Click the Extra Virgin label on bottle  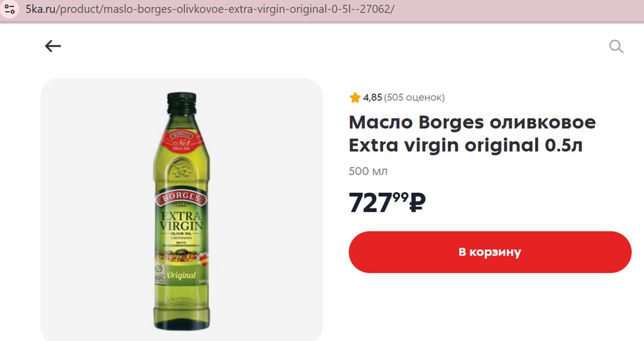point(181,221)
